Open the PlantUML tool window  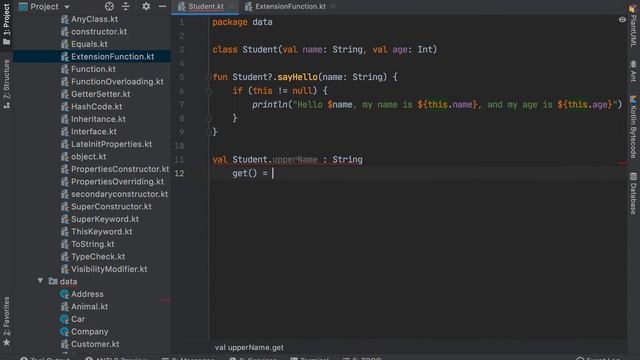point(633,26)
